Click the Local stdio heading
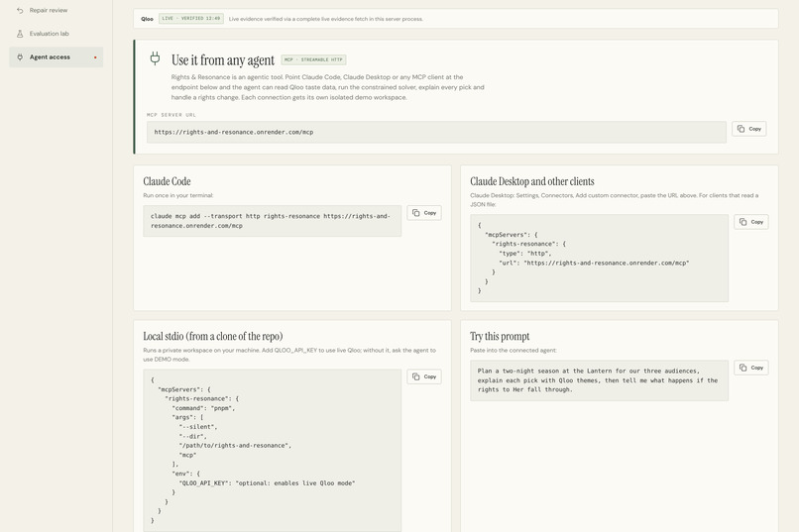Image resolution: width=799 pixels, height=532 pixels. (212, 336)
